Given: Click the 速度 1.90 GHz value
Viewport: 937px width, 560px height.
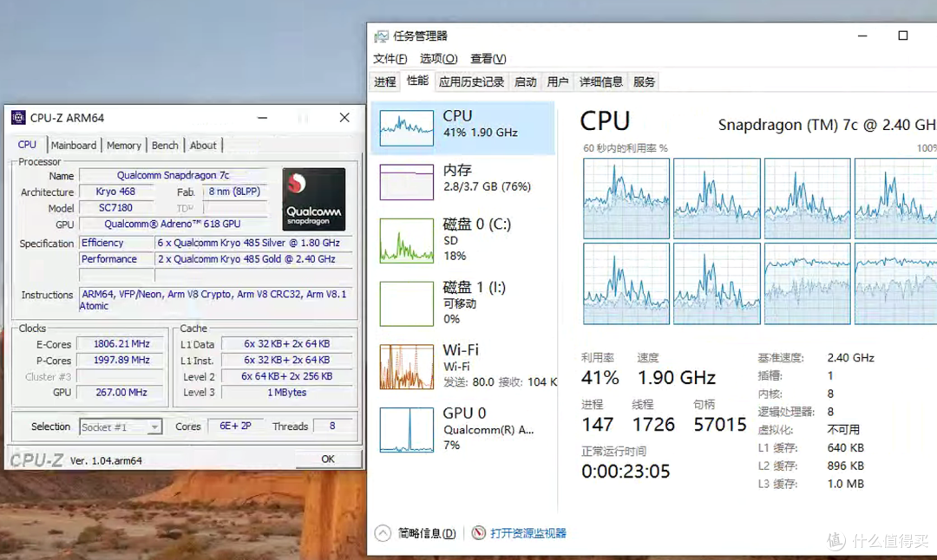Looking at the screenshot, I should coord(677,377).
